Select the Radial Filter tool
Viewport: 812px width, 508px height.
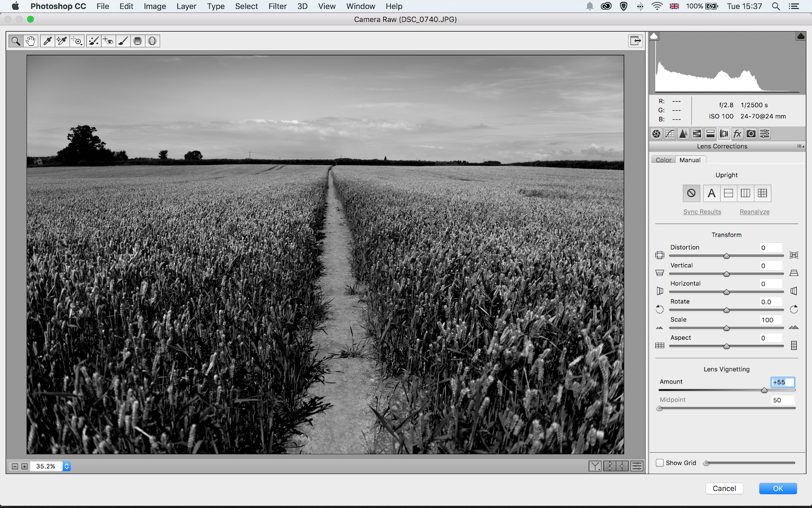point(152,41)
